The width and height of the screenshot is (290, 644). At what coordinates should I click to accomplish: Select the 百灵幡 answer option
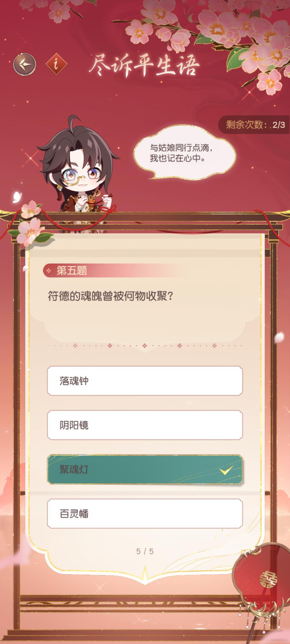click(145, 514)
